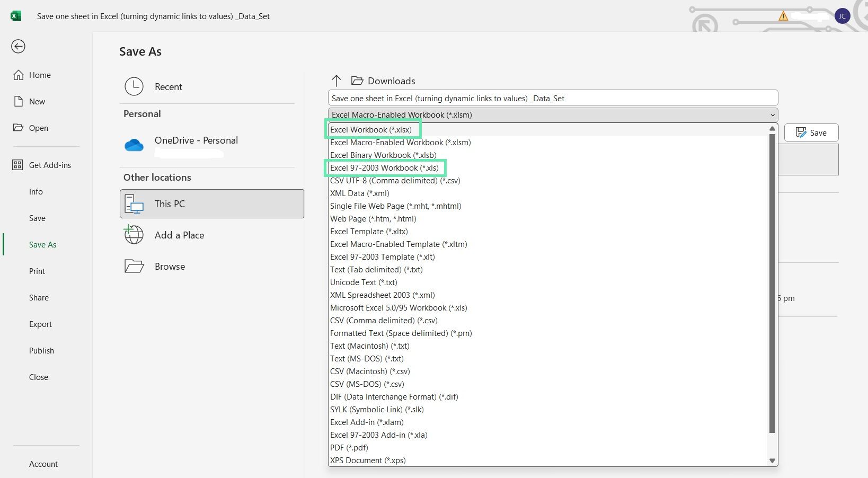Screen dimensions: 868x478
Task: Choose Formatted Text (Space delimited) (*.prn)
Action: pos(548,333)
